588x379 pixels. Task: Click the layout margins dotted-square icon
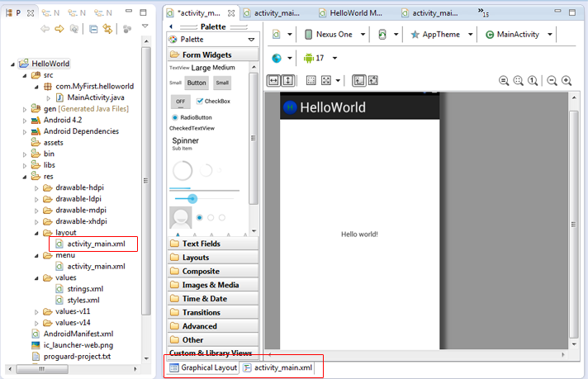(311, 80)
